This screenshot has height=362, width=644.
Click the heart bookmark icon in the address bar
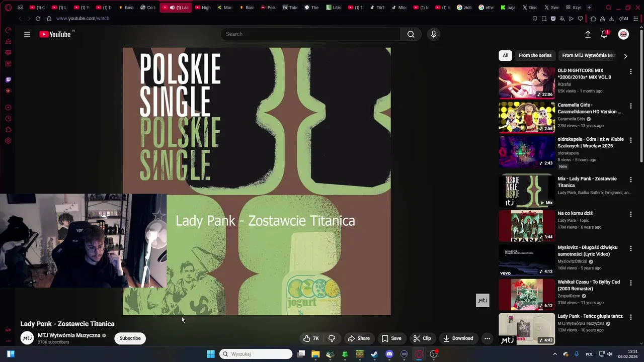(x=580, y=19)
